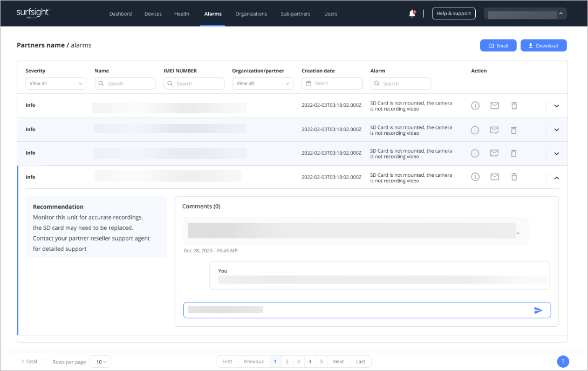View info for the second alarm row
588x371 pixels.
click(x=475, y=130)
